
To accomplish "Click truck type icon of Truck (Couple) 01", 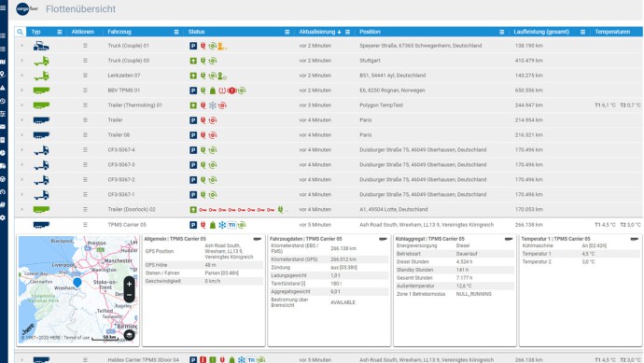I will coord(41,46).
